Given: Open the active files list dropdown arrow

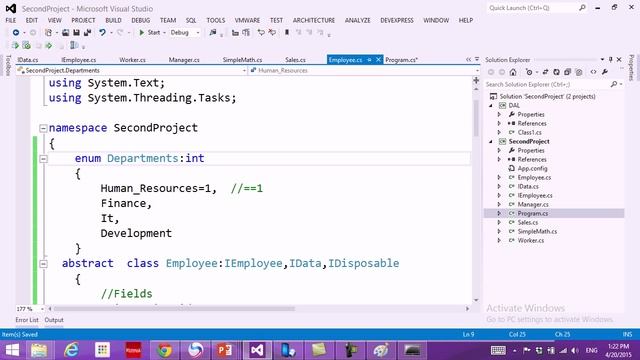Looking at the screenshot, I should [477, 60].
